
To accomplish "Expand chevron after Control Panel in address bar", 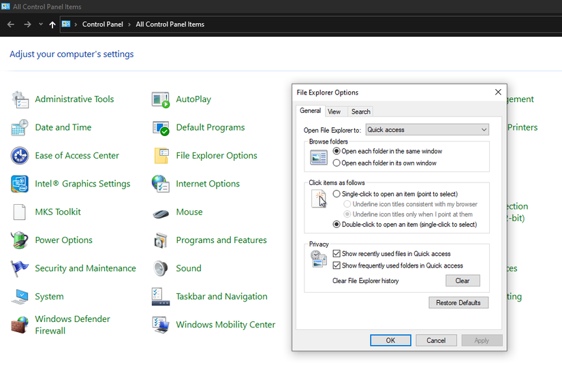I will [x=129, y=24].
